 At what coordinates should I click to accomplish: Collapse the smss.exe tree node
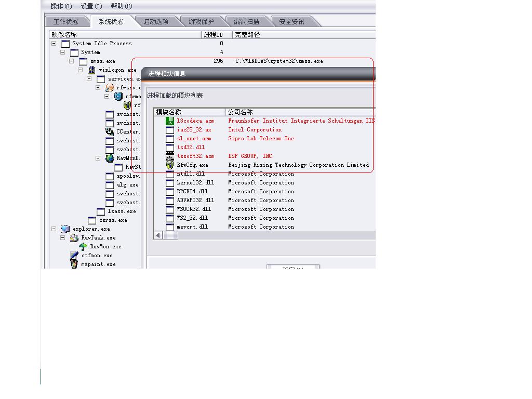pyautogui.click(x=71, y=61)
